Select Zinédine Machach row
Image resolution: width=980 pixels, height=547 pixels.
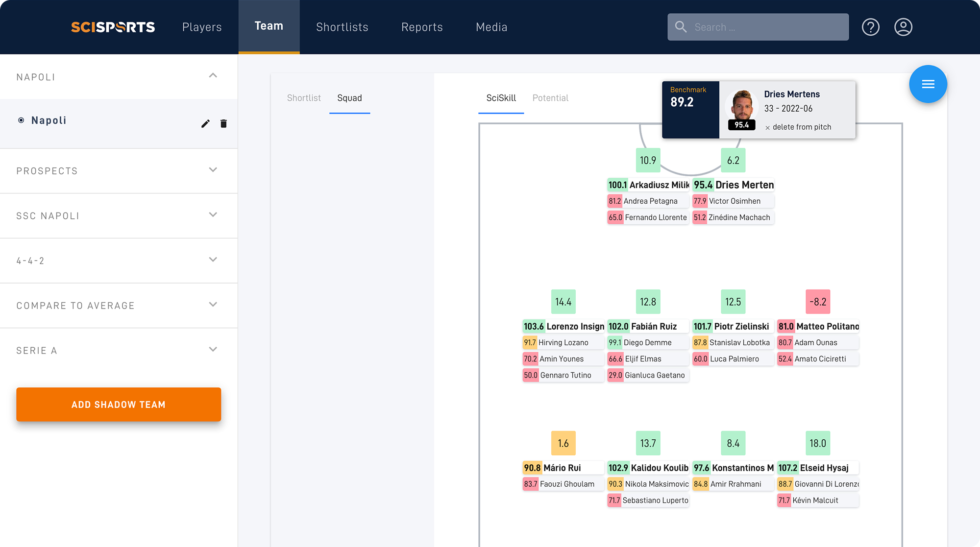click(734, 217)
